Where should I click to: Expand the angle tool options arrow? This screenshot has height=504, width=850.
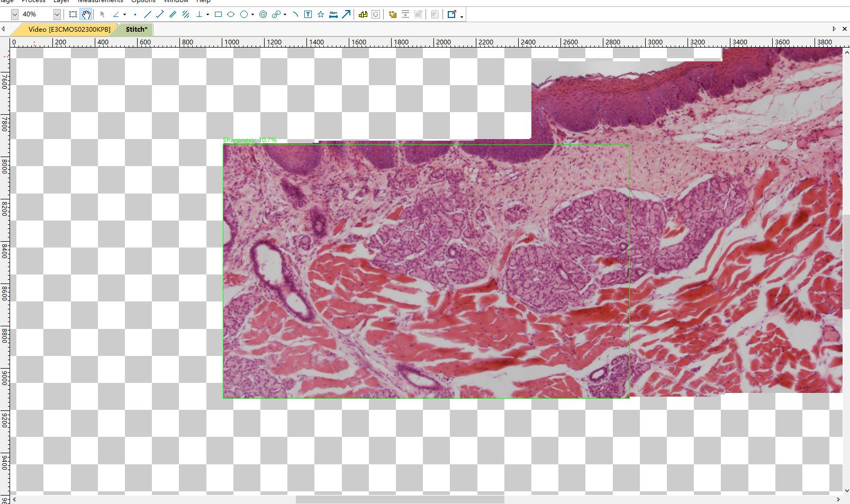pos(125,15)
